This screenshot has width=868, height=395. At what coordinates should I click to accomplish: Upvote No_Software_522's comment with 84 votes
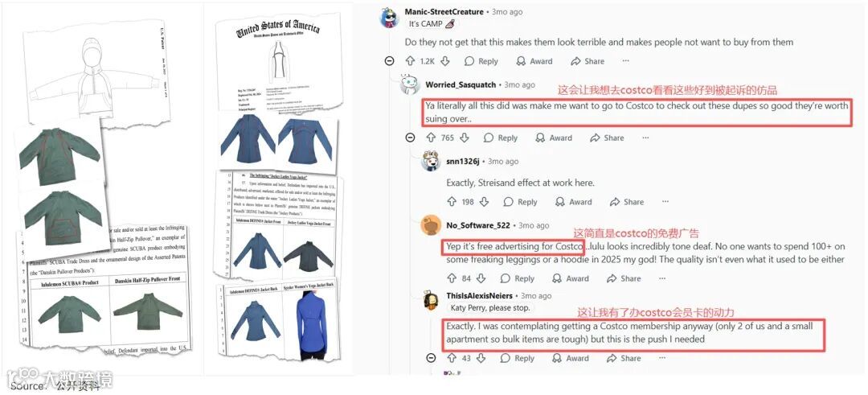452,278
